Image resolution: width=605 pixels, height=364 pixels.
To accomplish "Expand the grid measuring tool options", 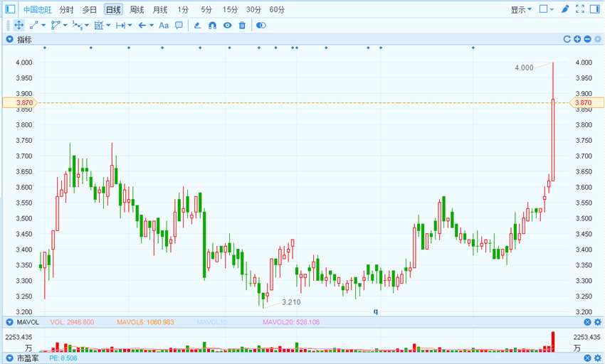I will [x=108, y=26].
